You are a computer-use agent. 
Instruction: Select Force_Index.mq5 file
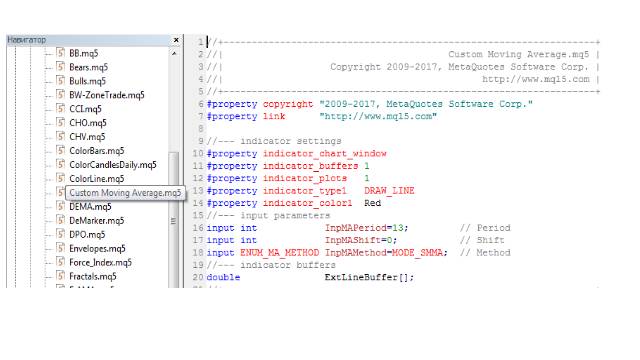pos(100,262)
